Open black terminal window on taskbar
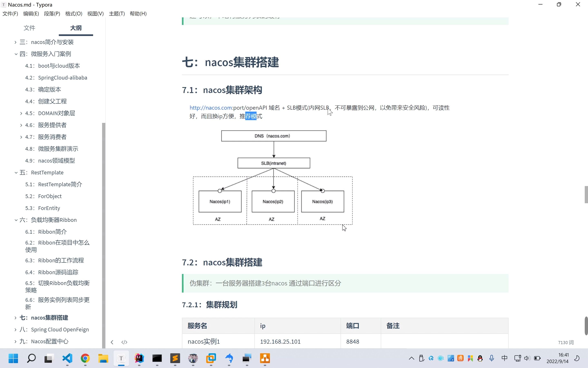This screenshot has width=588, height=368. (x=157, y=358)
